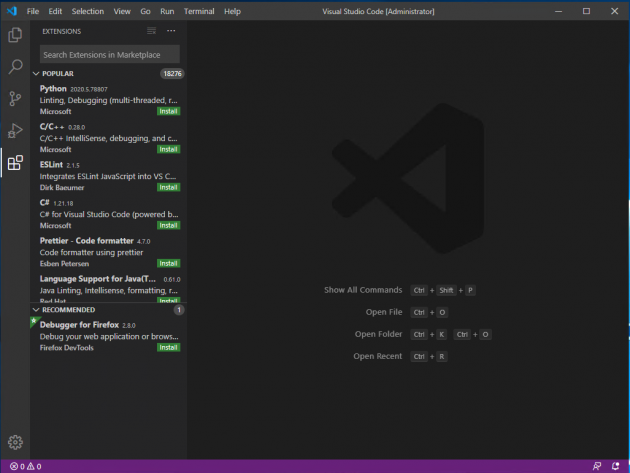Image resolution: width=630 pixels, height=473 pixels.
Task: Install Debugger for Firefox extension
Action: [168, 348]
